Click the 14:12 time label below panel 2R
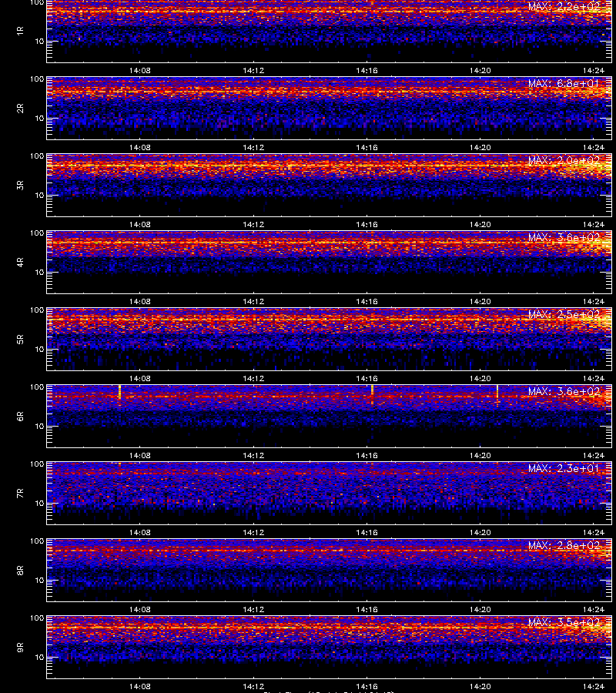 point(253,148)
